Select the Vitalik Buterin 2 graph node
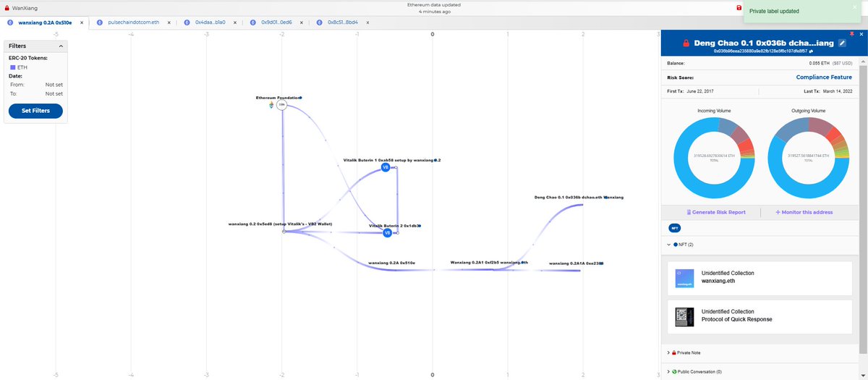The width and height of the screenshot is (868, 380). (387, 233)
